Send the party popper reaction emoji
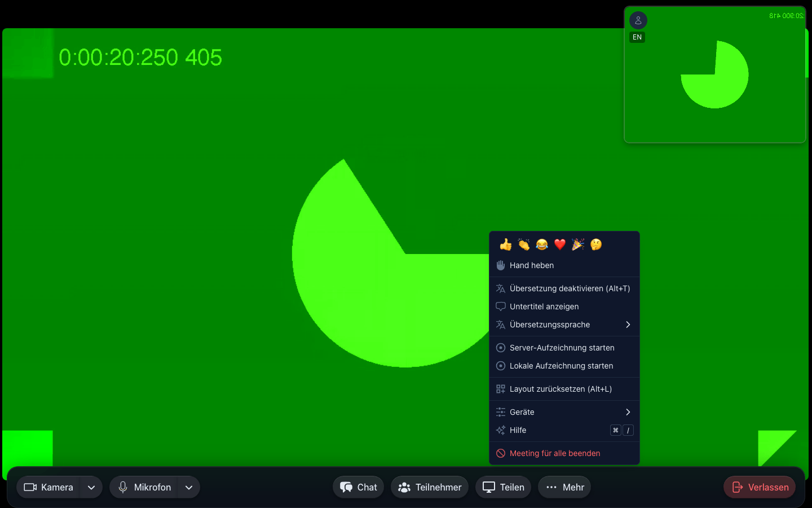This screenshot has height=508, width=812. [x=578, y=244]
